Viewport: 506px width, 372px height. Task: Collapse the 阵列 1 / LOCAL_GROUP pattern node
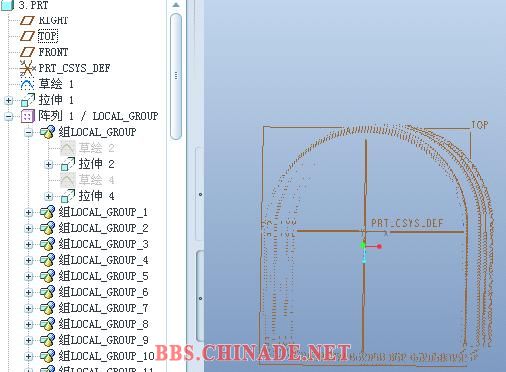tap(9, 116)
